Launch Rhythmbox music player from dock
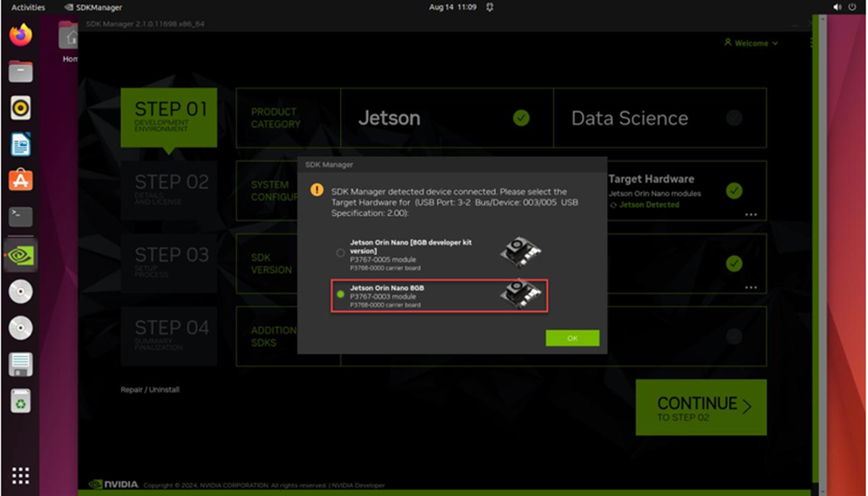 [21, 108]
